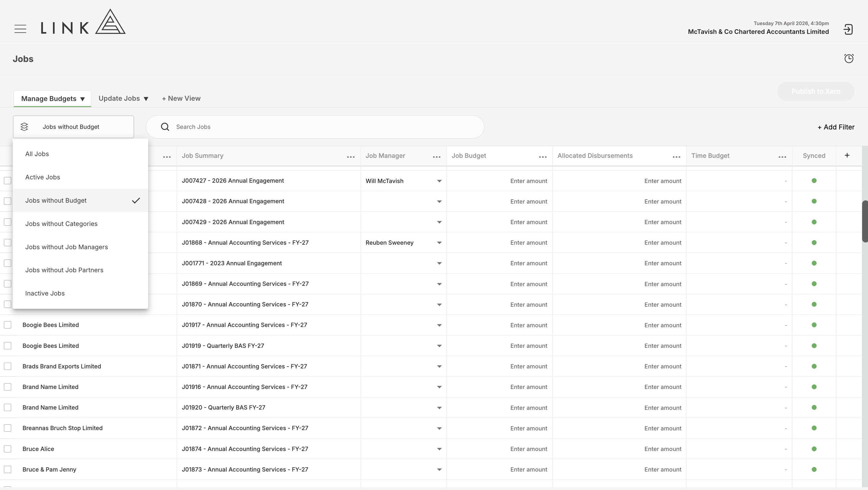Click the vertical scrollbar thumb

pos(865,221)
